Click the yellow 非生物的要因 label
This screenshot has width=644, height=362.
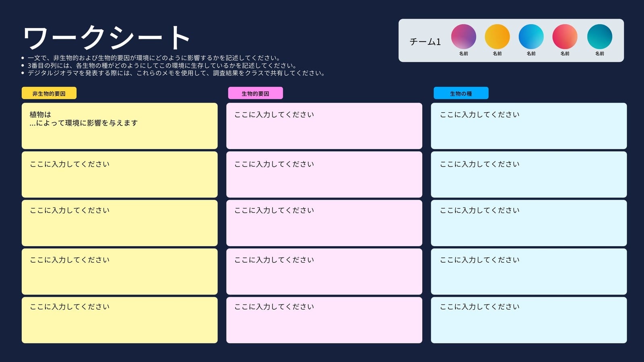(x=49, y=93)
